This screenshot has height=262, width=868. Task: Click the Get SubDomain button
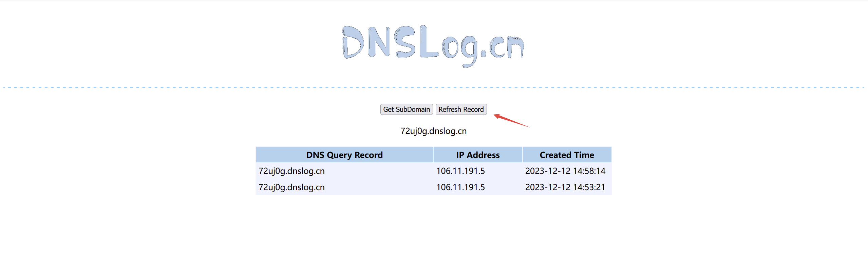pos(406,109)
